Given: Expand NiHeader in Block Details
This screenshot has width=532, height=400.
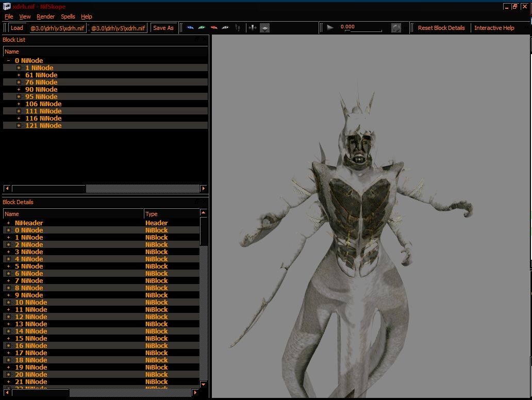Looking at the screenshot, I should click(x=8, y=223).
